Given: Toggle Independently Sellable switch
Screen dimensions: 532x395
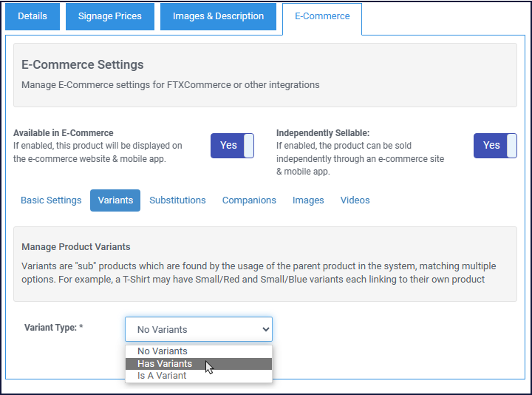Looking at the screenshot, I should pos(495,146).
